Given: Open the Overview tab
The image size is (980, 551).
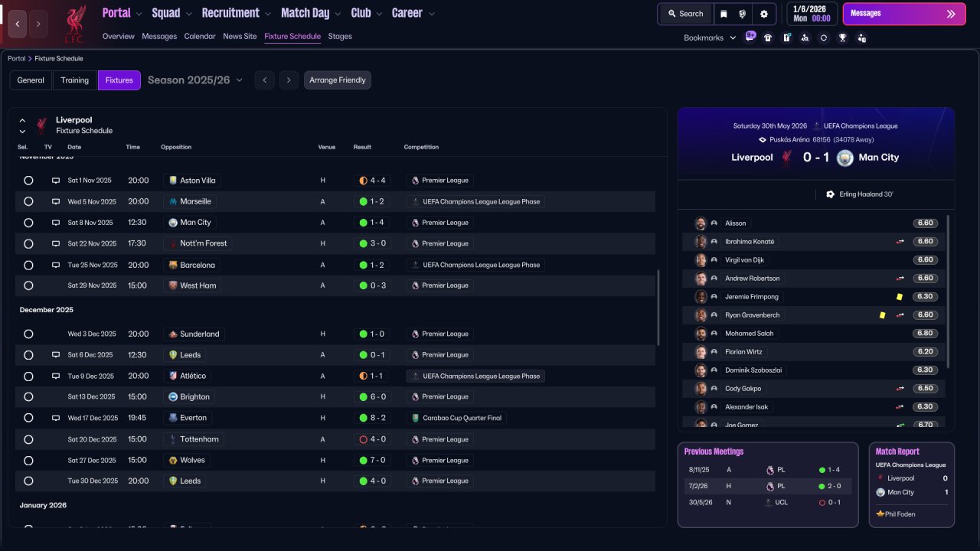Looking at the screenshot, I should [118, 37].
